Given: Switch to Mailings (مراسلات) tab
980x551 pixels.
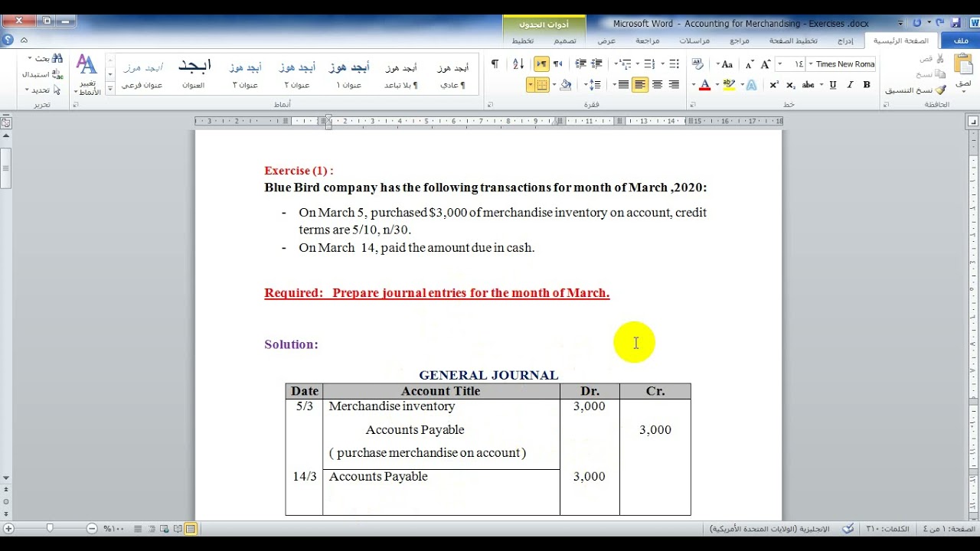Looking at the screenshot, I should click(x=694, y=41).
